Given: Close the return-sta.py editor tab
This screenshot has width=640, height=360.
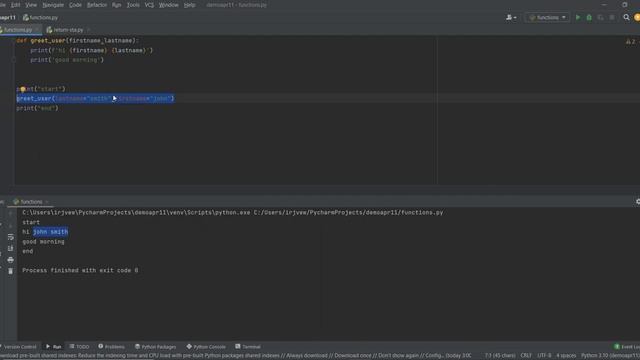Looking at the screenshot, I should pyautogui.click(x=88, y=30).
